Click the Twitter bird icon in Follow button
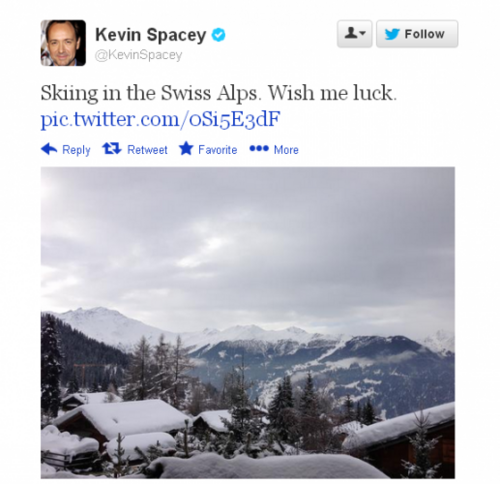The image size is (500, 484). (392, 34)
